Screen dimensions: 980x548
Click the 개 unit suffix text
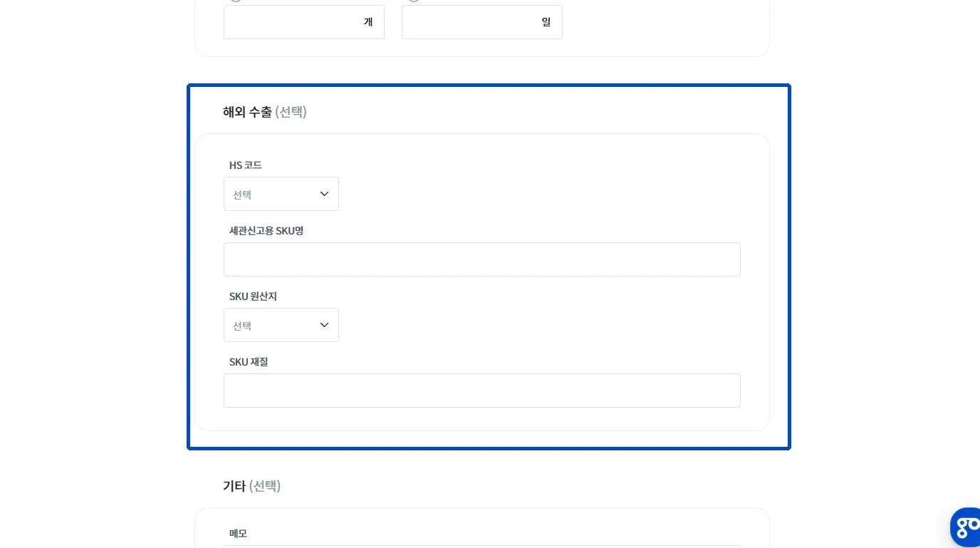(x=368, y=22)
